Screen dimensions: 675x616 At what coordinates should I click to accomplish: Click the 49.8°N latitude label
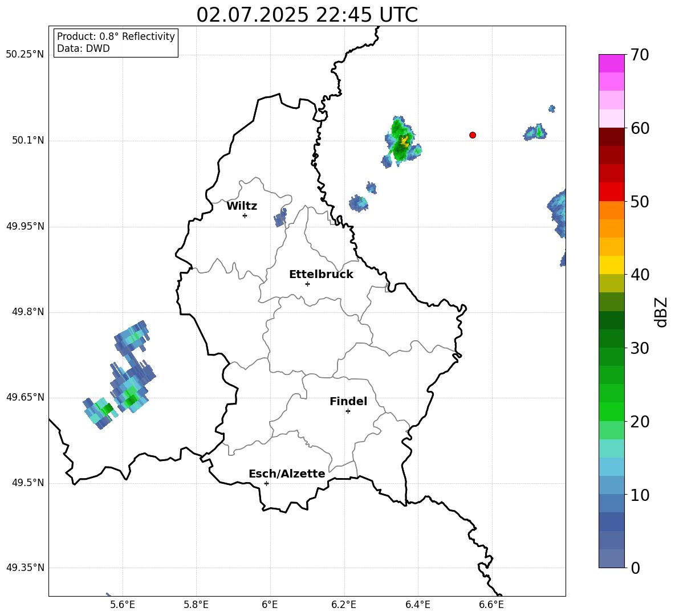point(28,312)
